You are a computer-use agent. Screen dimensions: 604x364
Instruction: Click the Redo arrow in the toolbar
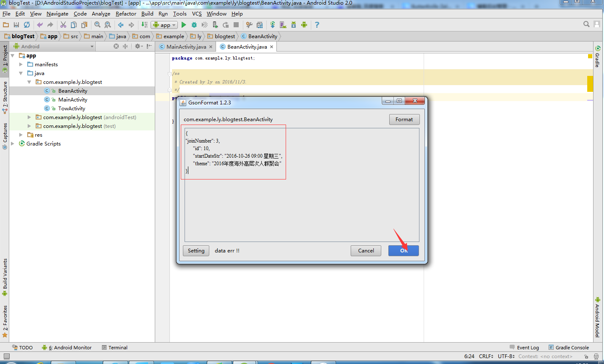click(50, 25)
